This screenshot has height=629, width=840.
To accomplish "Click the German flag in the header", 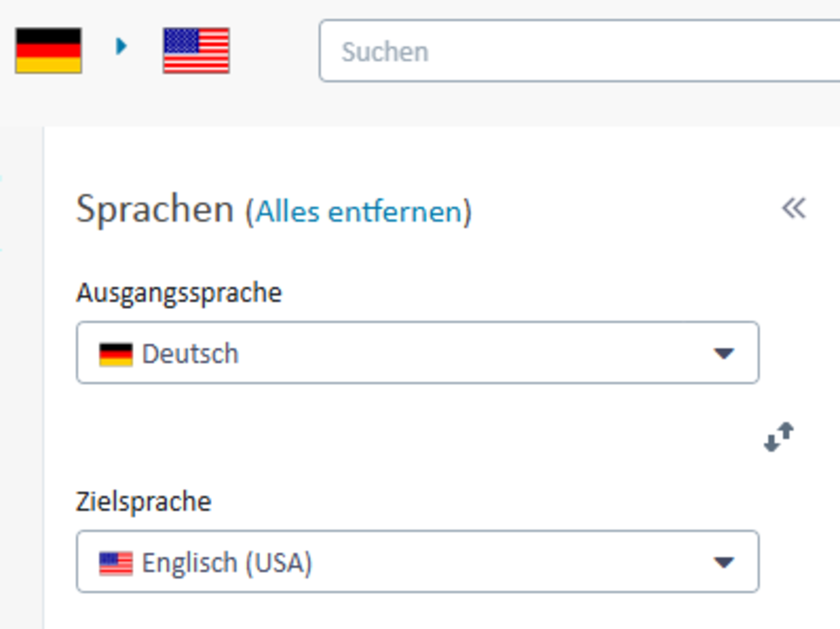I will click(x=48, y=51).
